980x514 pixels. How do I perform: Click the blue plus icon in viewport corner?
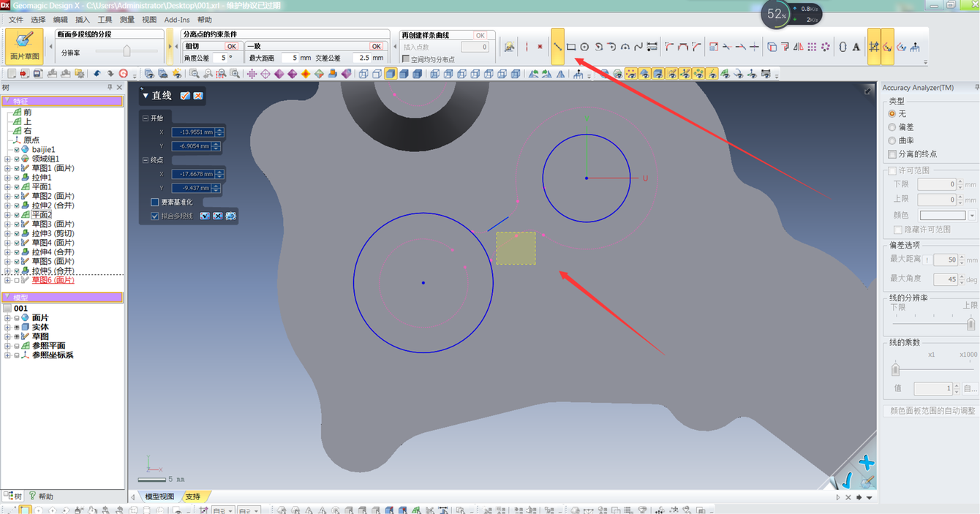coord(867,462)
